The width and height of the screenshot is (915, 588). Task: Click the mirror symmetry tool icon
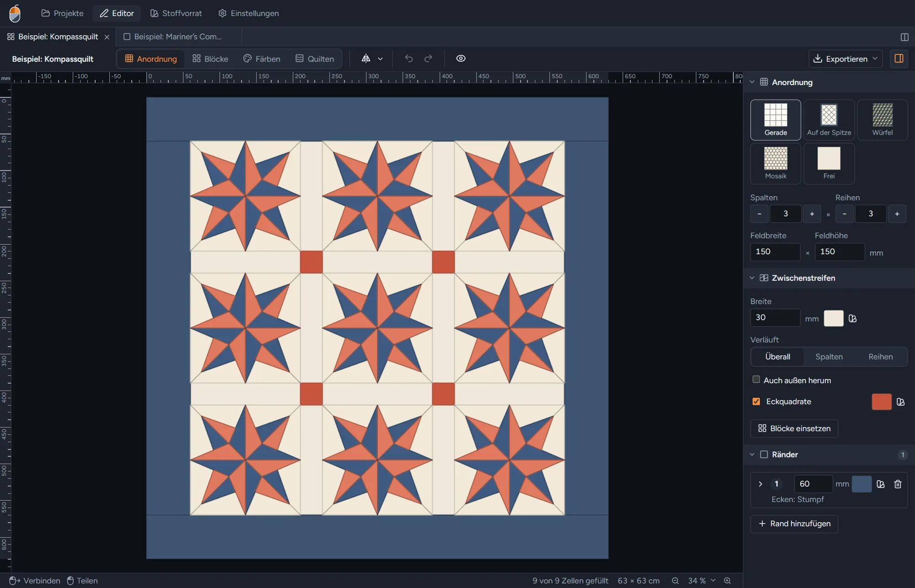point(366,59)
